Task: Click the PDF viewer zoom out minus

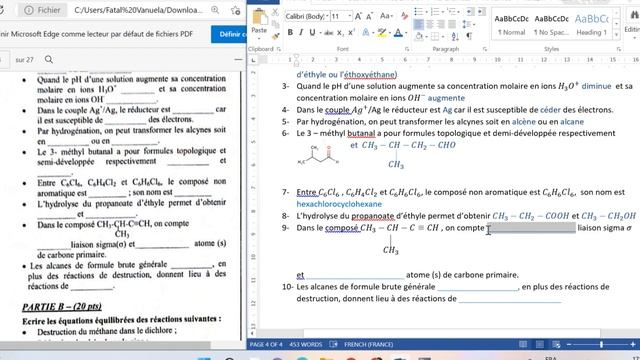Action: 238,60
